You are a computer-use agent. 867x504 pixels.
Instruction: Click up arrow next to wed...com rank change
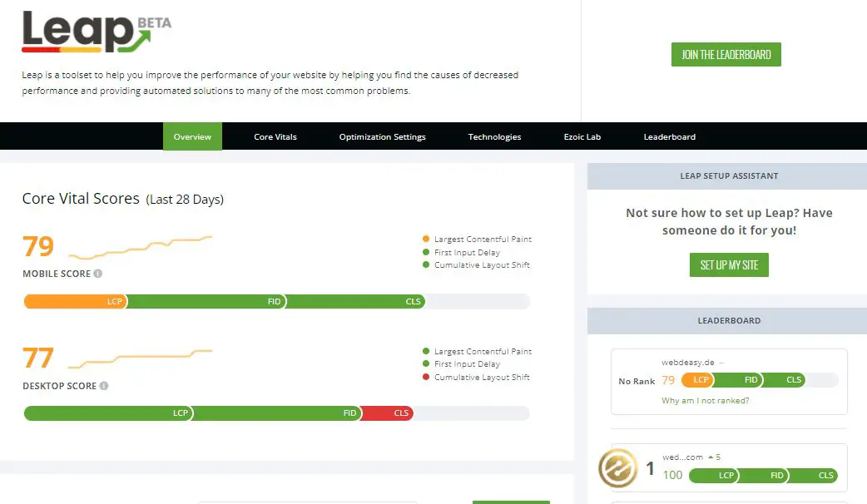pyautogui.click(x=711, y=457)
